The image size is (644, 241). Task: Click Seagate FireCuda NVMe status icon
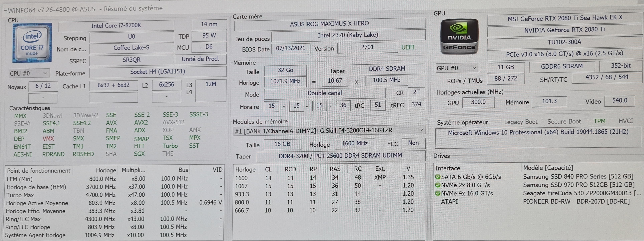pos(438,193)
